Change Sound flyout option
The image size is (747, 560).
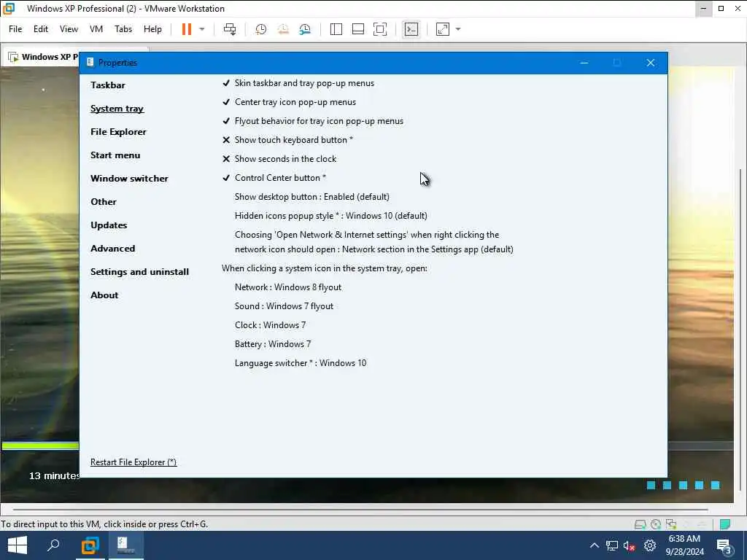click(x=284, y=306)
